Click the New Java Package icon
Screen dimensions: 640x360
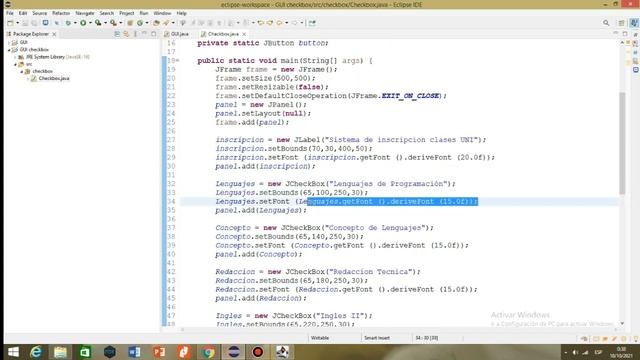tap(130, 23)
